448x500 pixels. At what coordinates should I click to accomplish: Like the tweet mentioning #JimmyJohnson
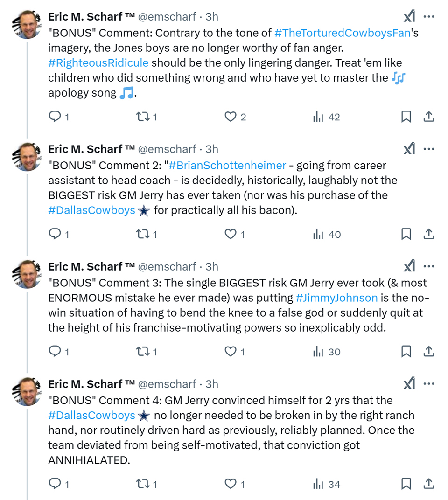point(235,351)
